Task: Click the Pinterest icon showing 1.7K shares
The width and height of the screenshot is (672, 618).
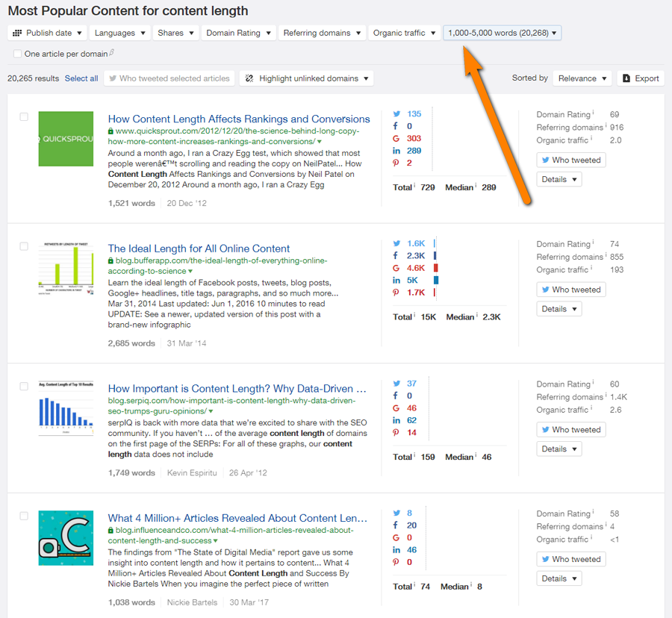Action: (396, 293)
